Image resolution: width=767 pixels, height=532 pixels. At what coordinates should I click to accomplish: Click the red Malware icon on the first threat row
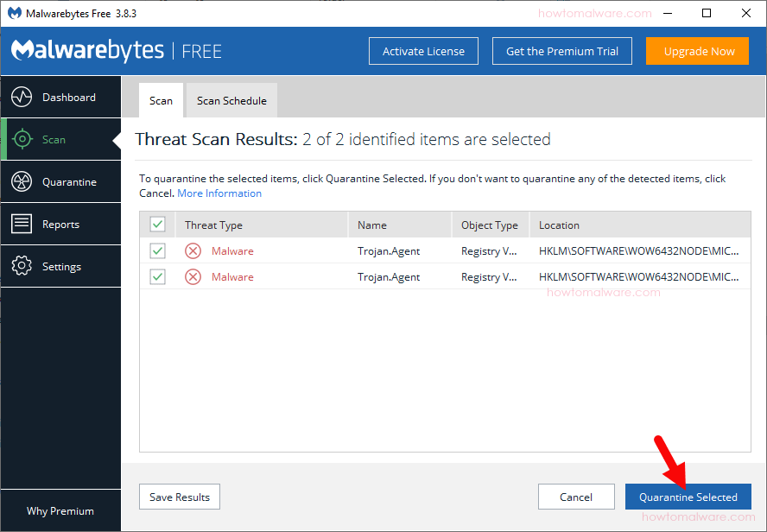tap(193, 251)
